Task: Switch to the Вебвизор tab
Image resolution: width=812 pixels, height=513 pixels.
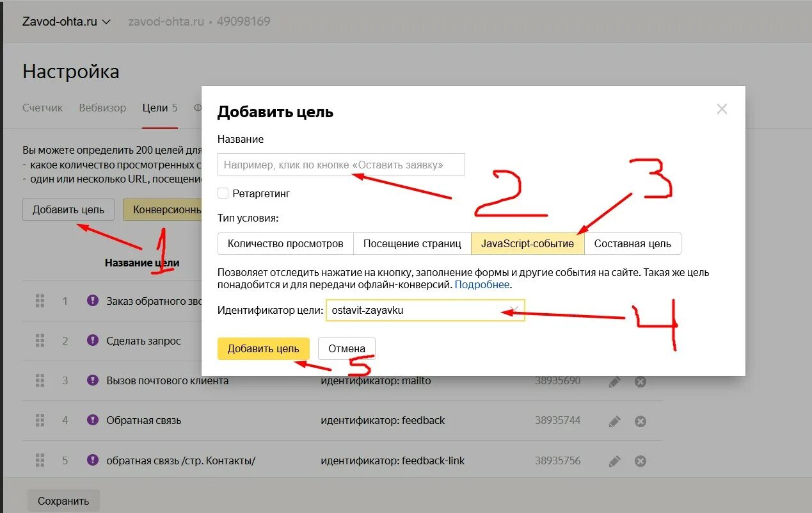Action: (x=102, y=108)
